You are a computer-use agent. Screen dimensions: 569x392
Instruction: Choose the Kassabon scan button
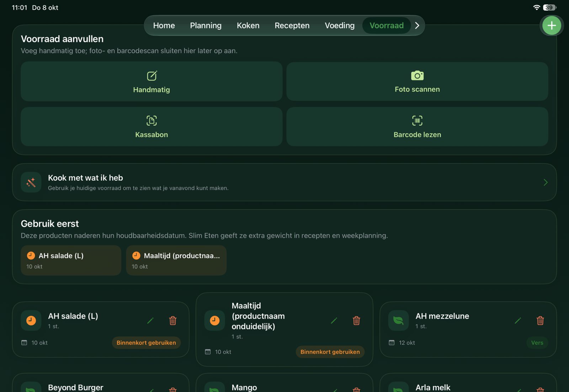point(151,127)
